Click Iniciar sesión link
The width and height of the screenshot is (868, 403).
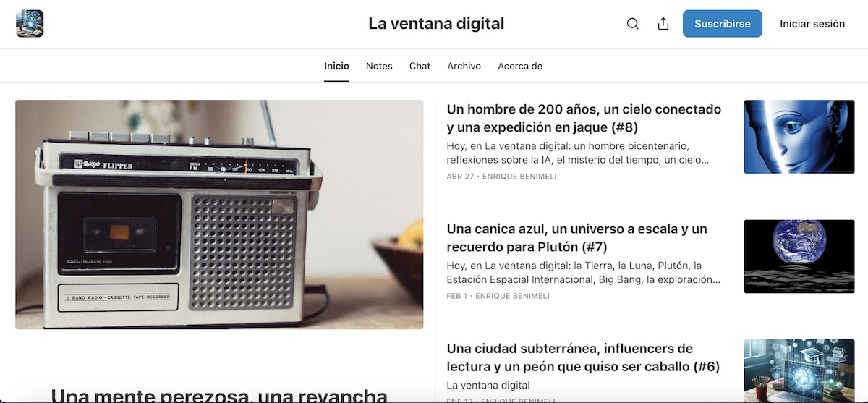coord(812,24)
